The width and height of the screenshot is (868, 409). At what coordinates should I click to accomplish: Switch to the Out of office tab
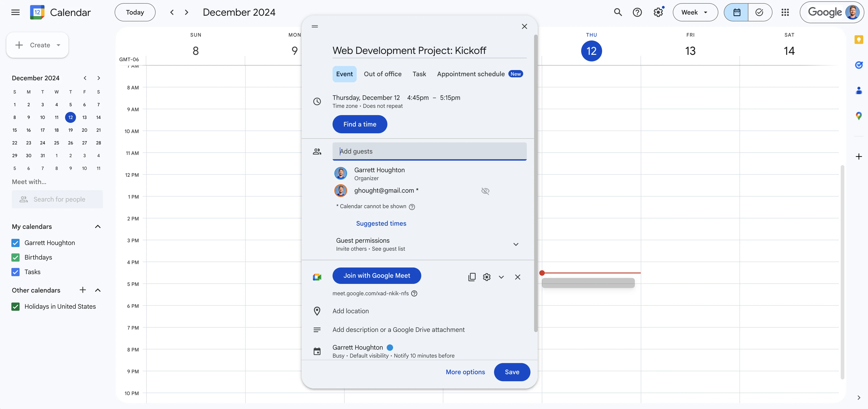pos(382,74)
